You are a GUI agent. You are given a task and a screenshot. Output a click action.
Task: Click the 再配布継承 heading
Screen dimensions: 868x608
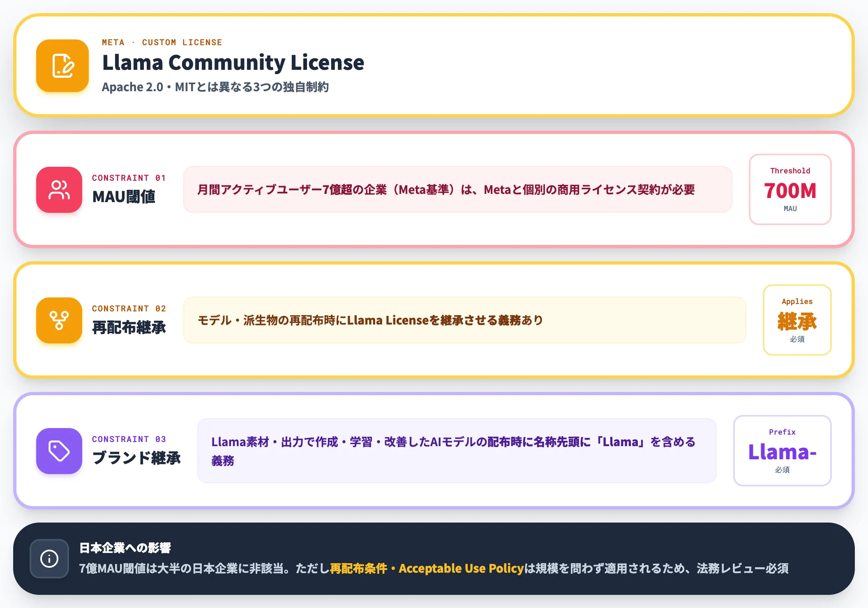point(129,327)
